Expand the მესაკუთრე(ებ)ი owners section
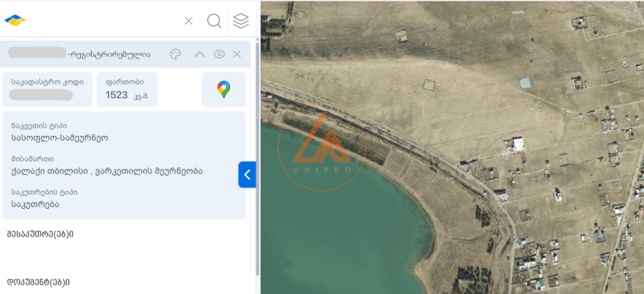Screen dimensions: 644x294 [x=40, y=233]
